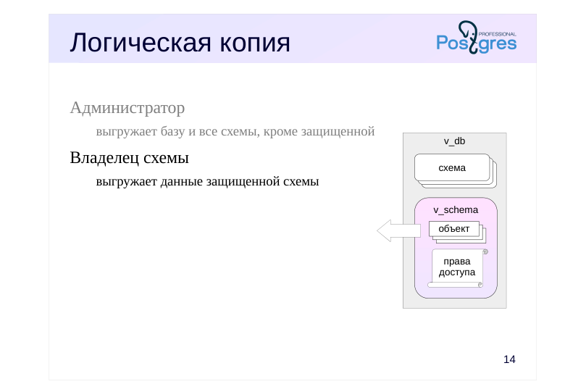
Task: Click the line 'выгружает данные защищенной схемы'
Action: pos(207,182)
